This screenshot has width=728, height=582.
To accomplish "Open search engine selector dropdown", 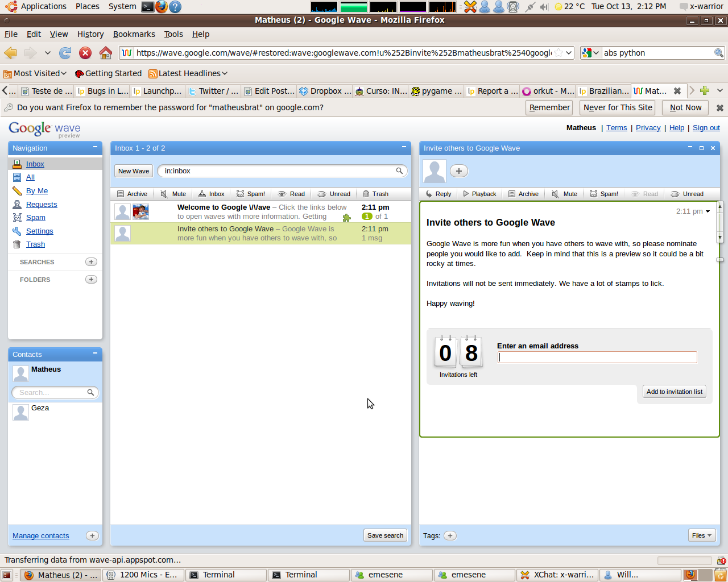I will pyautogui.click(x=591, y=53).
